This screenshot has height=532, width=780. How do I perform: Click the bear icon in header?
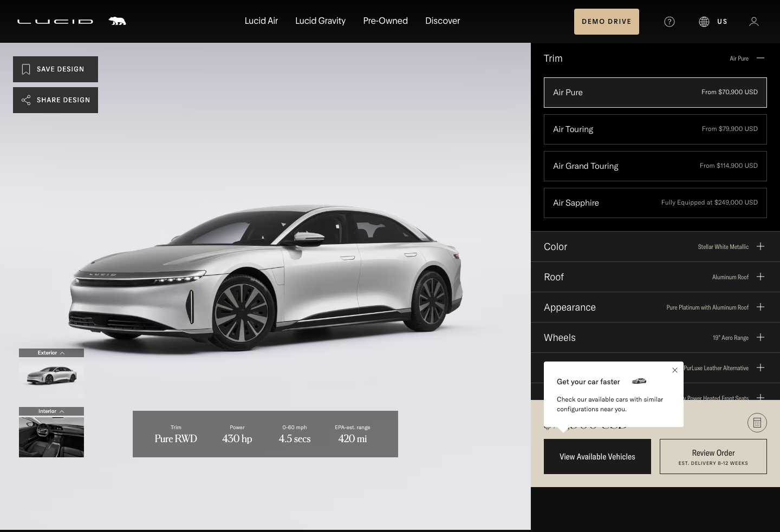click(117, 21)
